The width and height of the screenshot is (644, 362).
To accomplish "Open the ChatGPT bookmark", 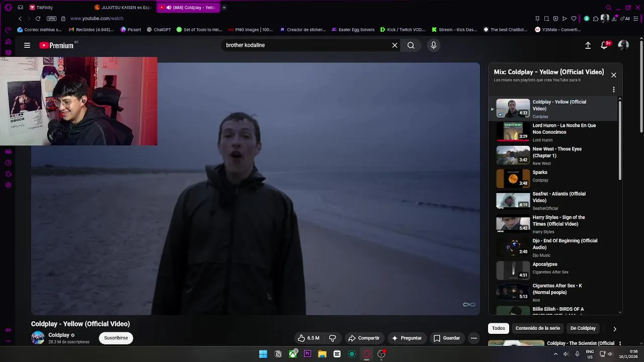I will tap(159, 30).
